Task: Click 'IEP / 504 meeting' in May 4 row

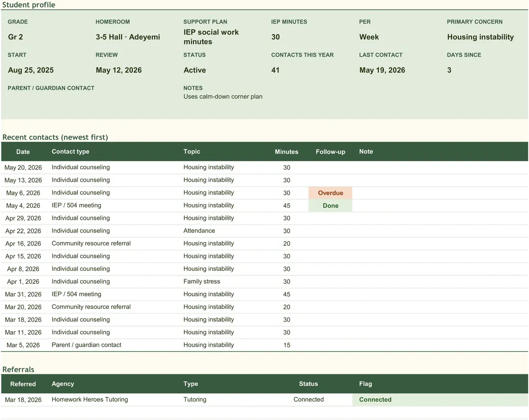Action: click(76, 205)
